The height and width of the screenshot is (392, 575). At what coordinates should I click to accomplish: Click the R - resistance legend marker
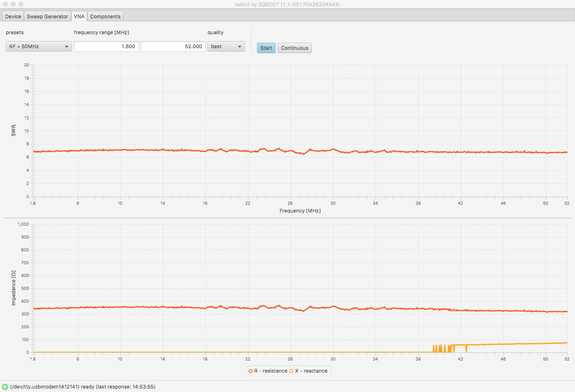point(251,371)
